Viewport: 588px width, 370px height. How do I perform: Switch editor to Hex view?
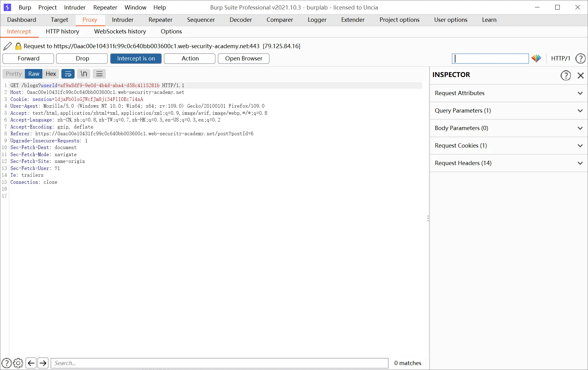(51, 74)
